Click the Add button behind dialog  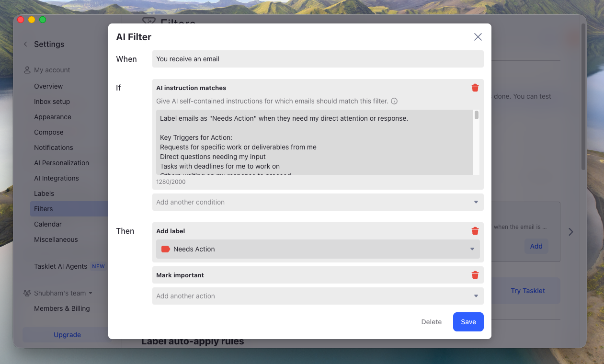pos(536,246)
